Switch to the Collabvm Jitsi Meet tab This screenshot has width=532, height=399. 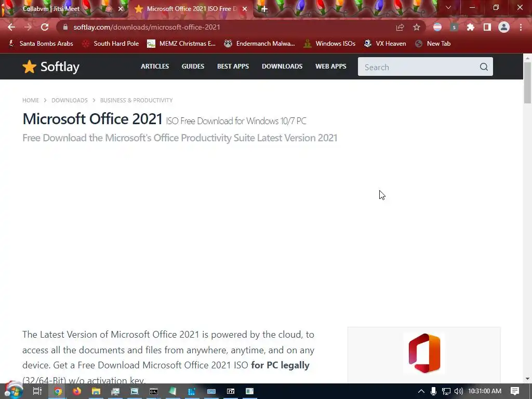click(x=51, y=9)
